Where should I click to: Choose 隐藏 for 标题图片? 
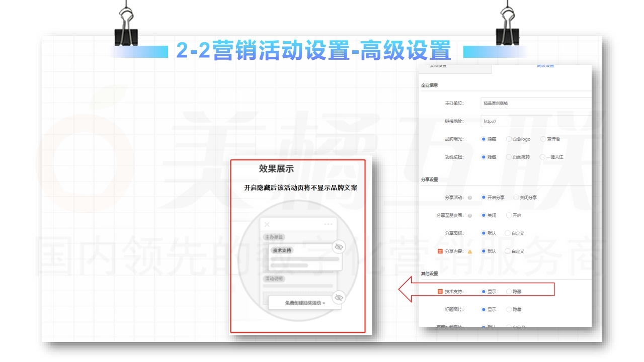[509, 310]
